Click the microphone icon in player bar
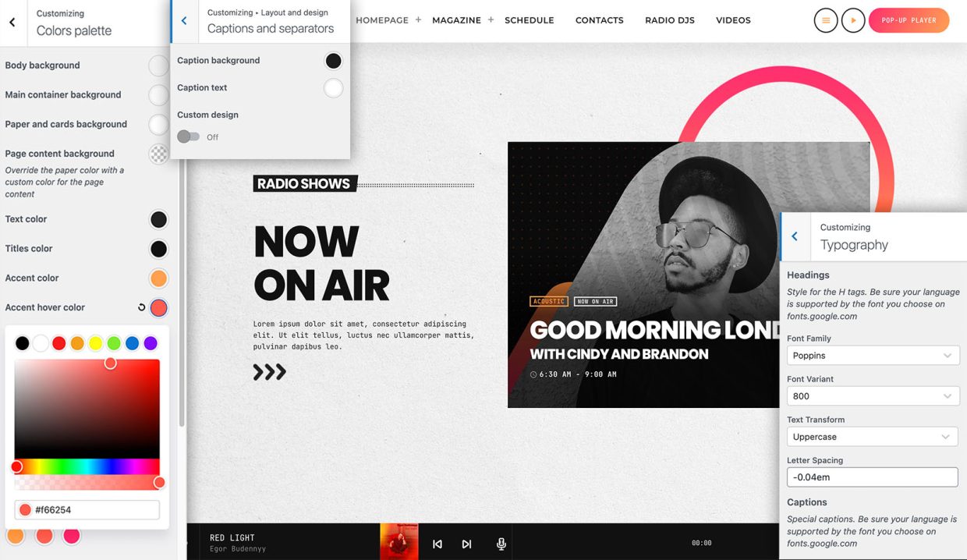The height and width of the screenshot is (560, 967). coord(501,544)
